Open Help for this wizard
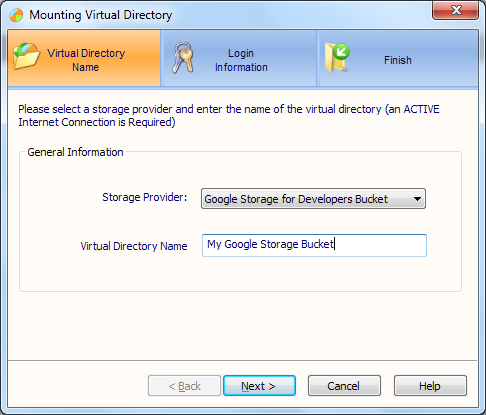This screenshot has width=486, height=415. 430,386
